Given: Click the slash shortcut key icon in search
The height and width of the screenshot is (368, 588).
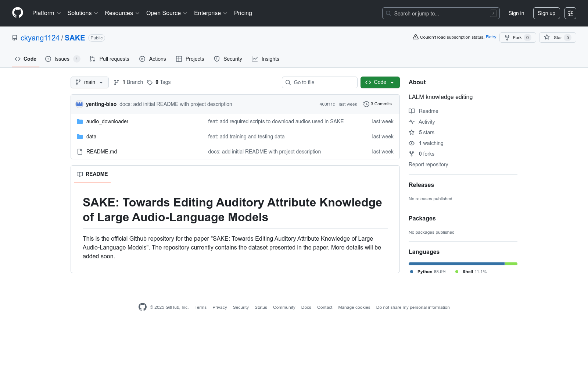Looking at the screenshot, I should point(493,13).
